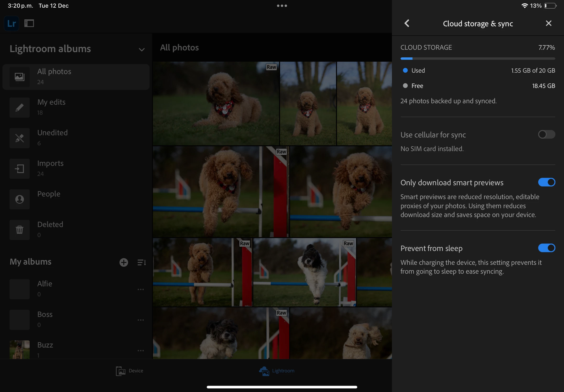Select the Unedited album entry
This screenshot has height=392, width=564.
(x=52, y=137)
